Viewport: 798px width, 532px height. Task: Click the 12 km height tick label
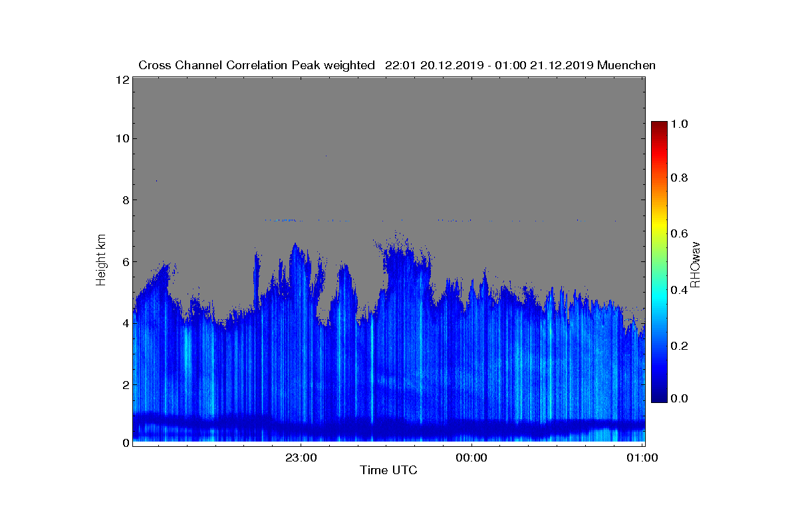pos(122,79)
